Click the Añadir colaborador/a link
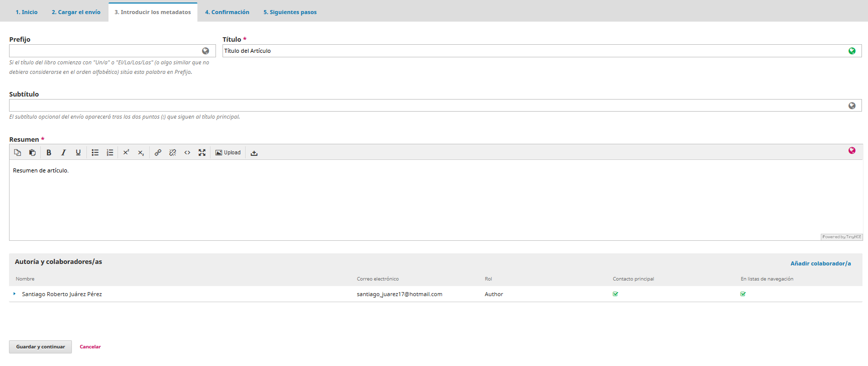Viewport: 868px width, 366px height. pos(820,263)
